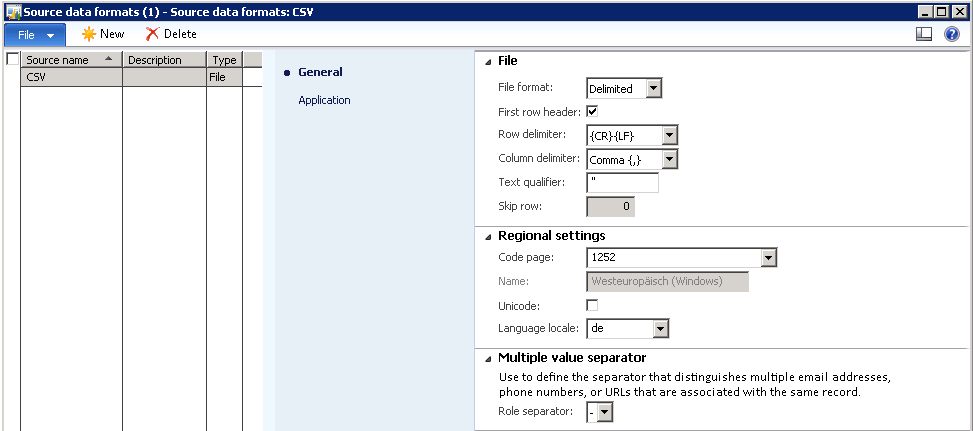
Task: Sort by the Source name column header
Action: pyautogui.click(x=71, y=60)
